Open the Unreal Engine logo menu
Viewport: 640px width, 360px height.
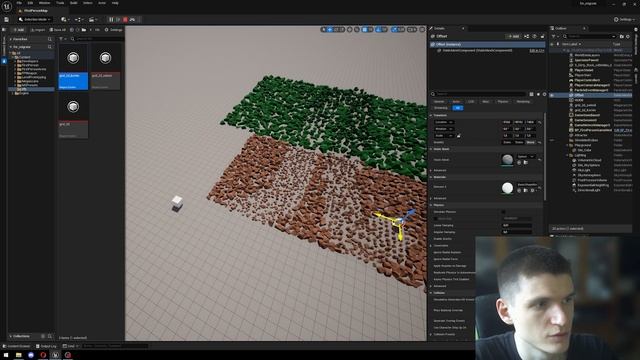point(7,7)
